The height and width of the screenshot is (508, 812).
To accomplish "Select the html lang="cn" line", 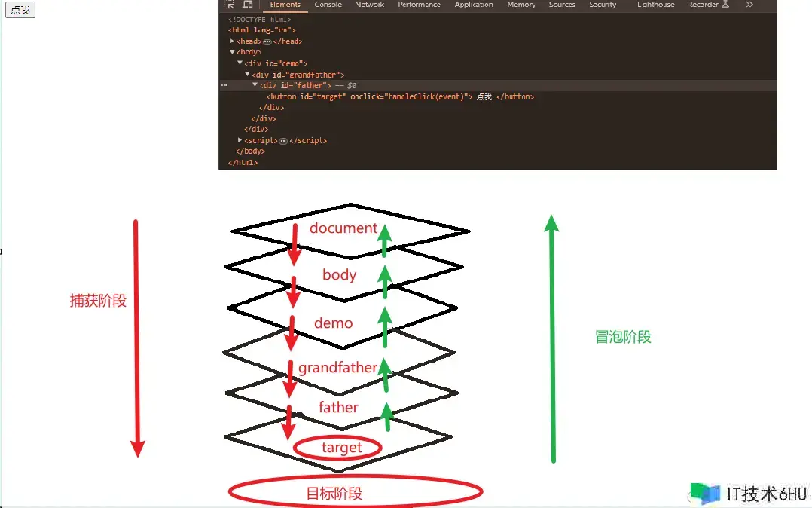I will [261, 30].
